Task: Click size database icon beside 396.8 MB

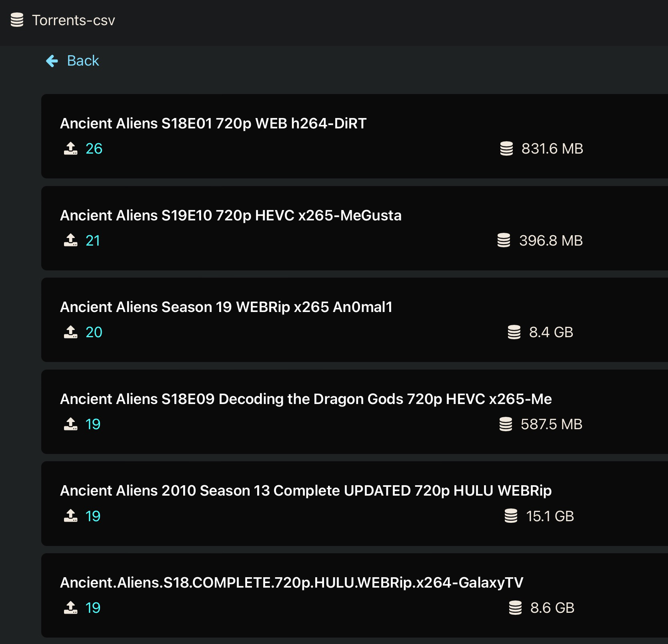Action: [x=504, y=240]
